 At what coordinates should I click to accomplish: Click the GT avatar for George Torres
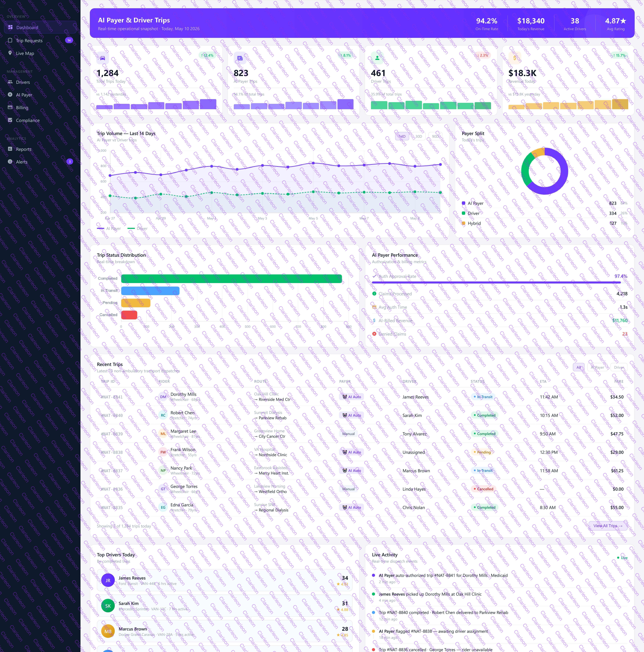click(163, 489)
